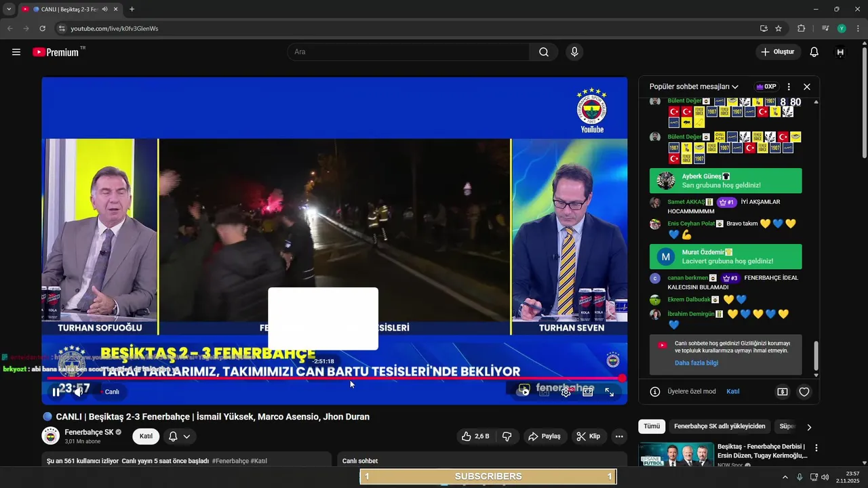This screenshot has width=868, height=488.
Task: Click the search magnifier button
Action: (544, 52)
